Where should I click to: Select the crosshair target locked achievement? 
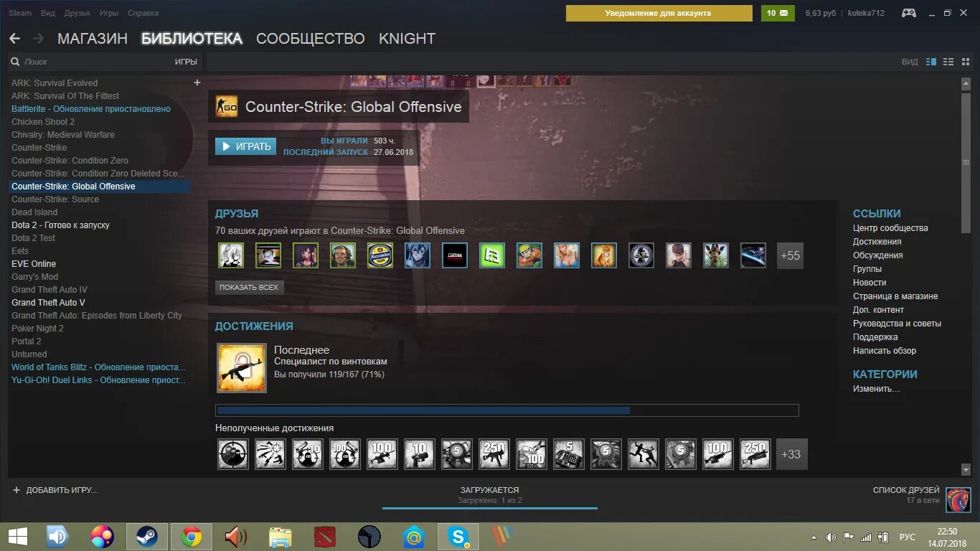[x=233, y=454]
